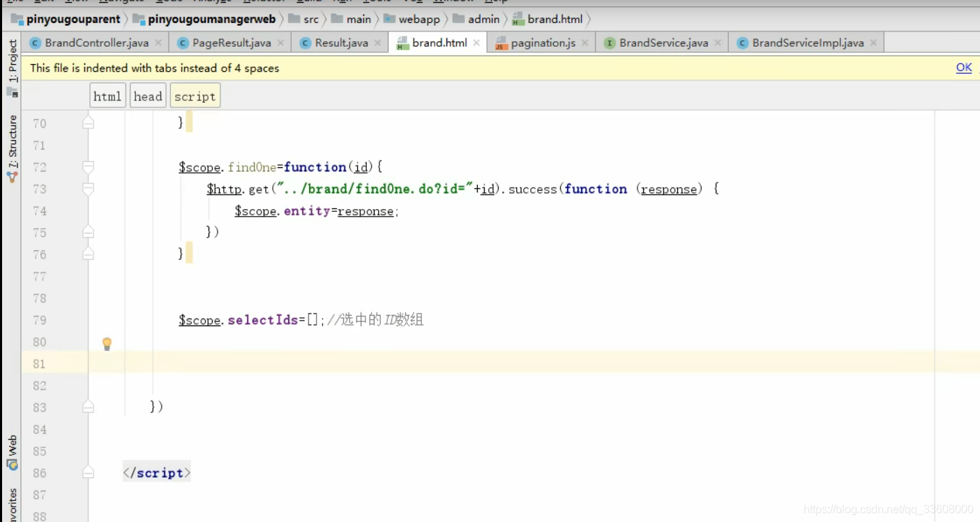Image resolution: width=980 pixels, height=522 pixels.
Task: Switch to PageResult.java tab
Action: pyautogui.click(x=232, y=43)
